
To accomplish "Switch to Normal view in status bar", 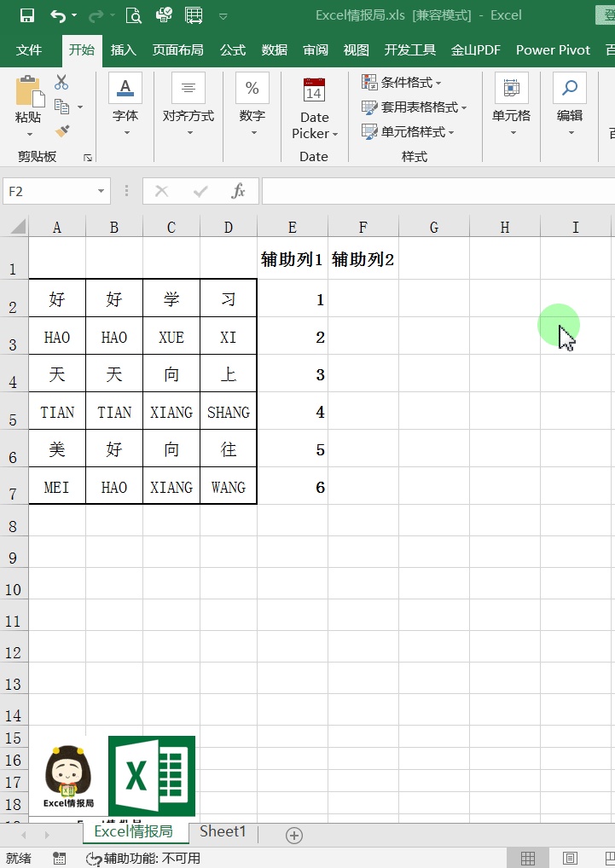I will (527, 858).
